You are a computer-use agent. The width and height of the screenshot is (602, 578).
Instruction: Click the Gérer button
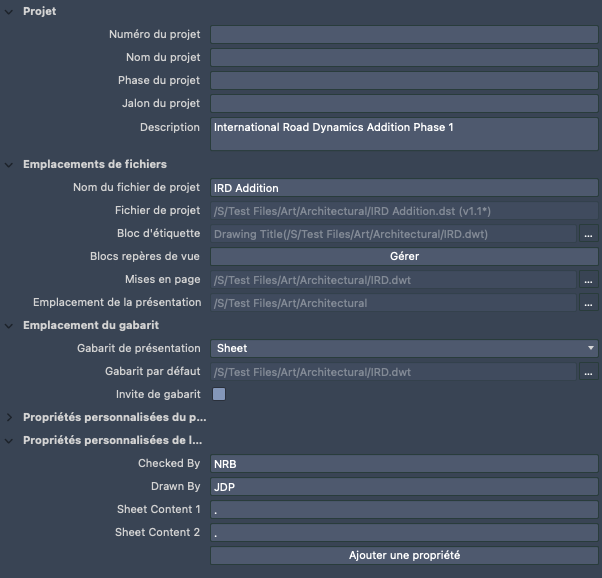[x=404, y=257]
